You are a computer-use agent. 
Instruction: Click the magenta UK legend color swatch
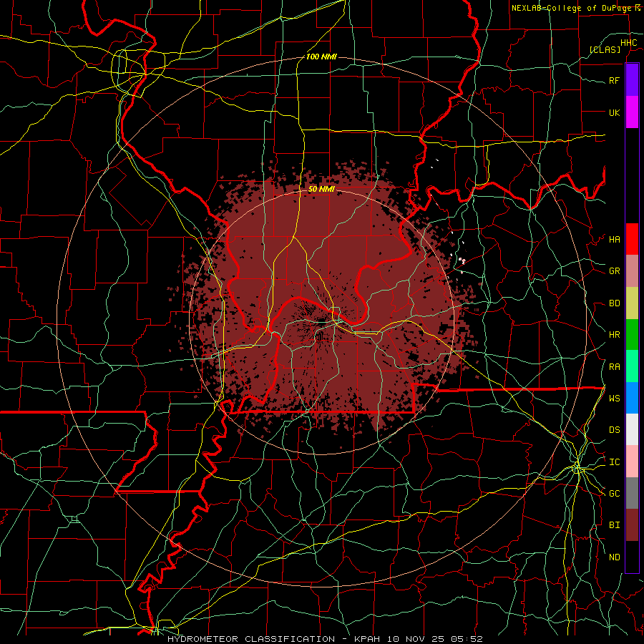click(x=632, y=112)
